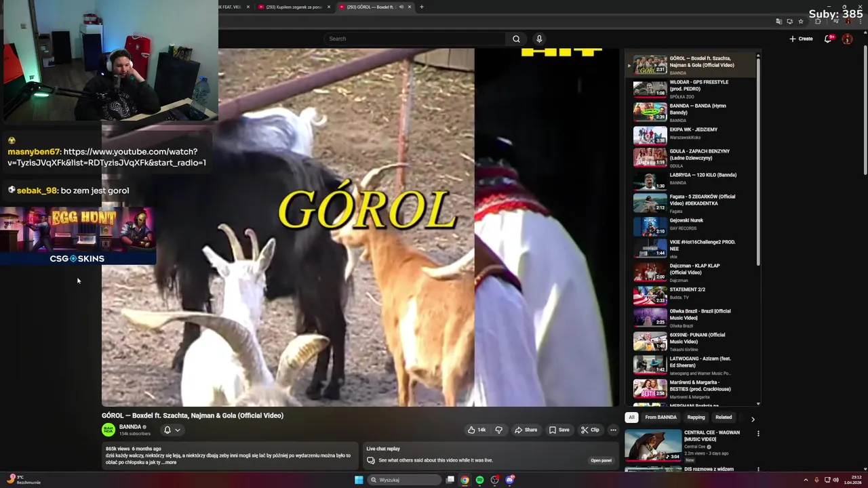Image resolution: width=868 pixels, height=488 pixels.
Task: Select the 'All' filter chip
Action: click(631, 418)
